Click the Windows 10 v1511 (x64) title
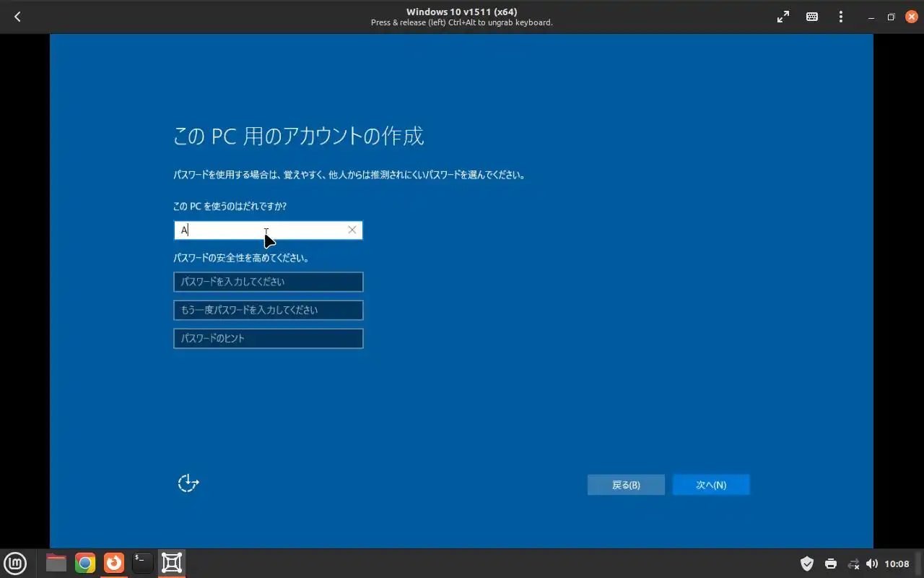Screen dimensions: 924x578 click(x=461, y=12)
